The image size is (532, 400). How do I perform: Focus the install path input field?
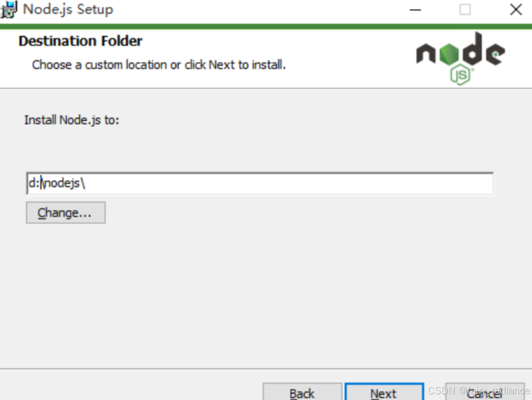260,183
